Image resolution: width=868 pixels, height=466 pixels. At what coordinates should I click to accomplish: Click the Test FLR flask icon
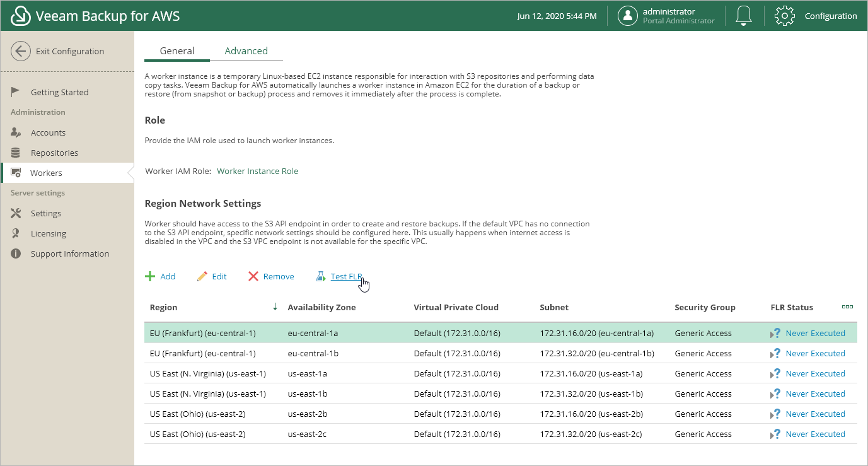(x=321, y=276)
